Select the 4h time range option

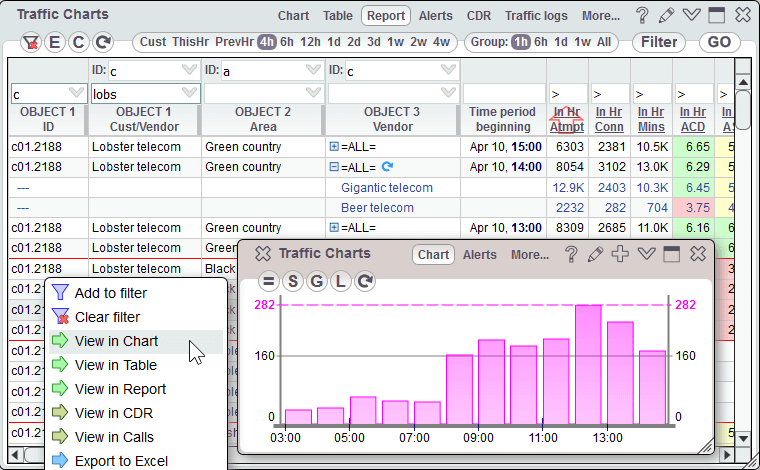267,42
